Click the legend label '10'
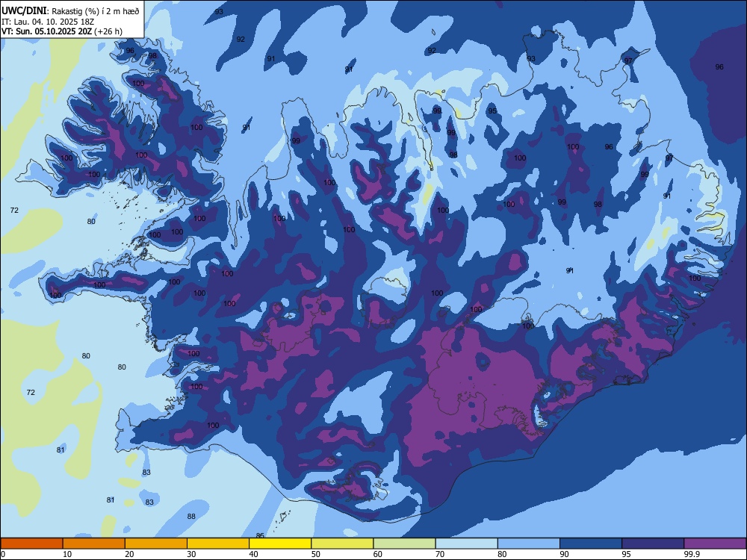 point(67,554)
